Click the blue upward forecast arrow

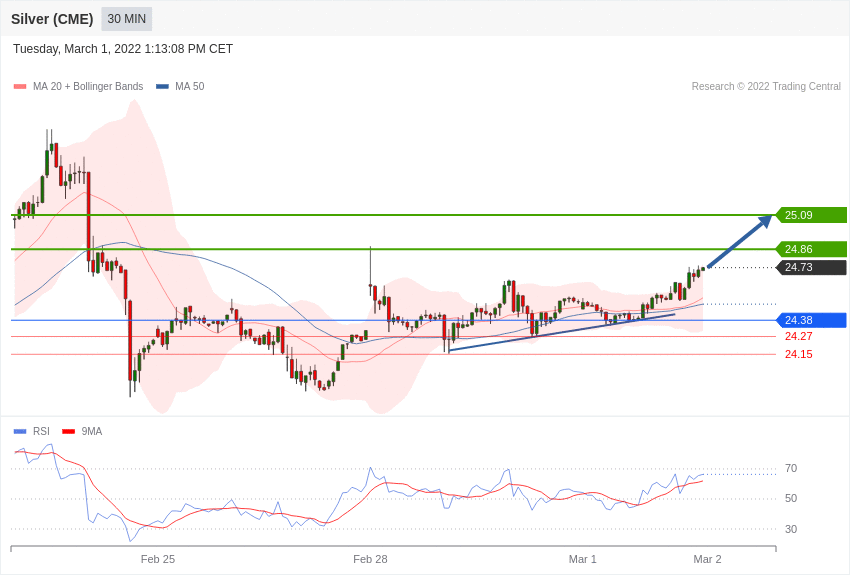(x=740, y=242)
